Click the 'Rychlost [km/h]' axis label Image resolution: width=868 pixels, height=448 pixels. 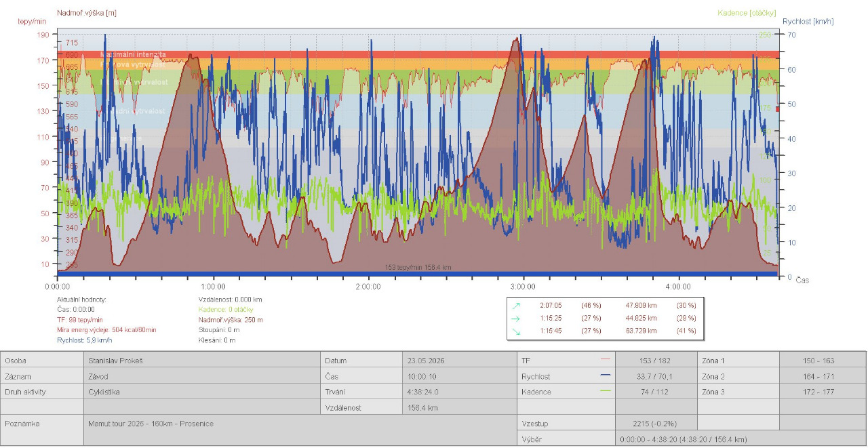[x=808, y=22]
